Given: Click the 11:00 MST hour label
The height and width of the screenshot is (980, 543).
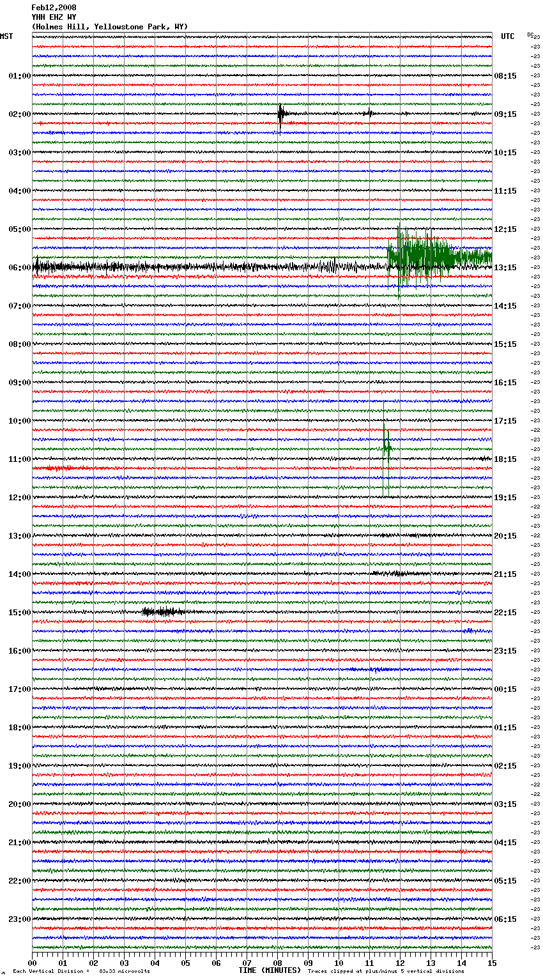Looking at the screenshot, I should [x=20, y=459].
